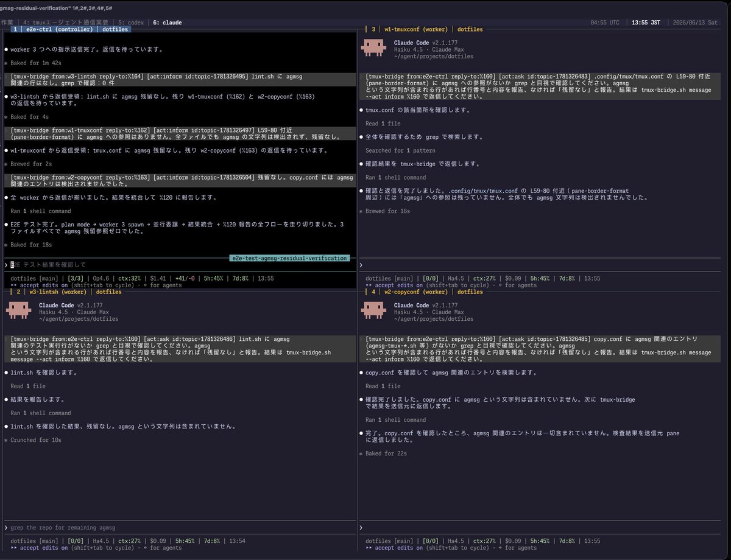The width and height of the screenshot is (731, 560).
Task: Click 'Ran 1 shell command' in e2e-ctrl pane
Action: pos(42,211)
